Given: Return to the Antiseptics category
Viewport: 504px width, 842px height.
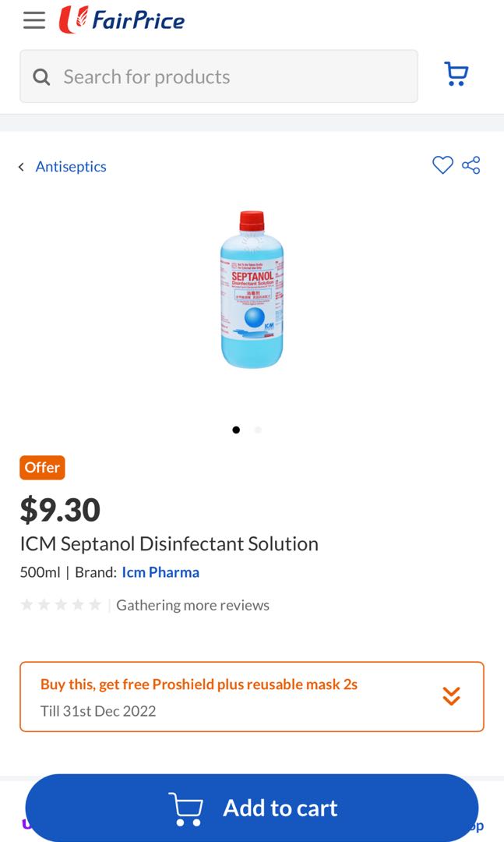Looking at the screenshot, I should click(71, 166).
